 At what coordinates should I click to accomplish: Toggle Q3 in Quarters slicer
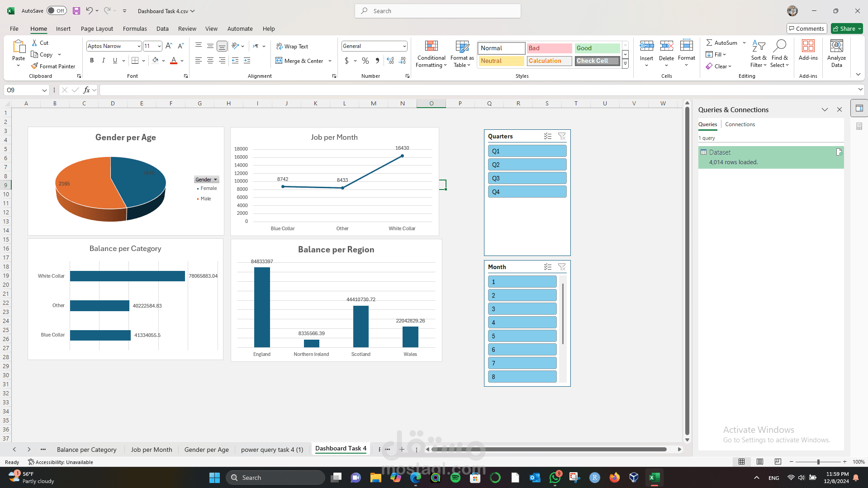coord(527,178)
